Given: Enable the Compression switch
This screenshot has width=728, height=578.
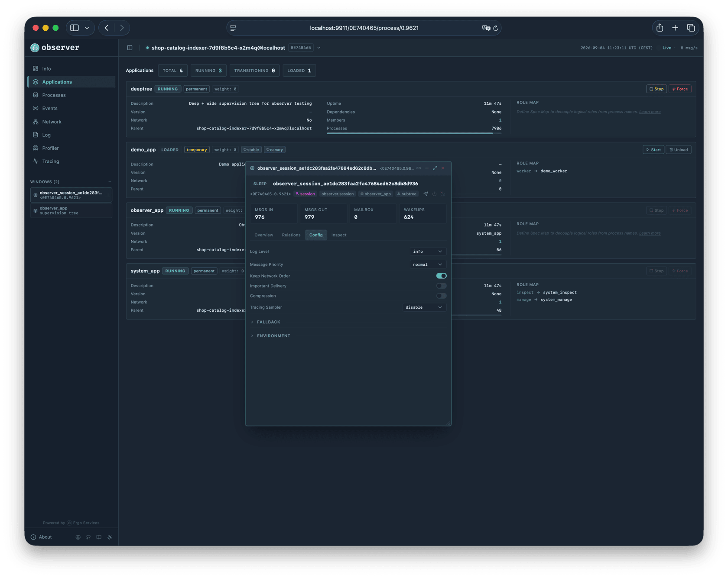Looking at the screenshot, I should pos(441,296).
